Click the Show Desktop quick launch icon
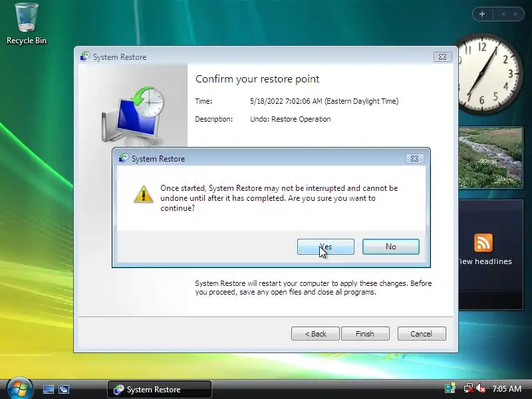 point(48,389)
